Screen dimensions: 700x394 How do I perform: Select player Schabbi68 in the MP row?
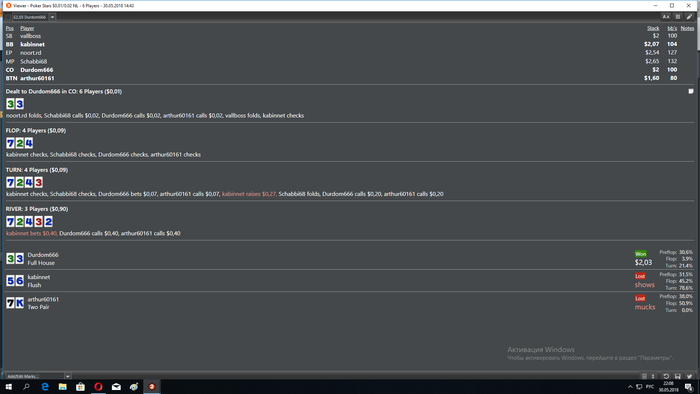(x=33, y=61)
